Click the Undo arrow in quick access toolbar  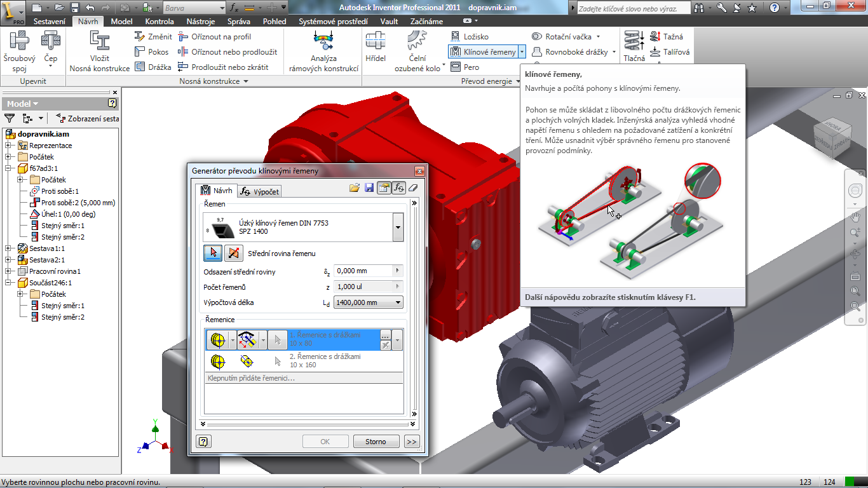[90, 8]
